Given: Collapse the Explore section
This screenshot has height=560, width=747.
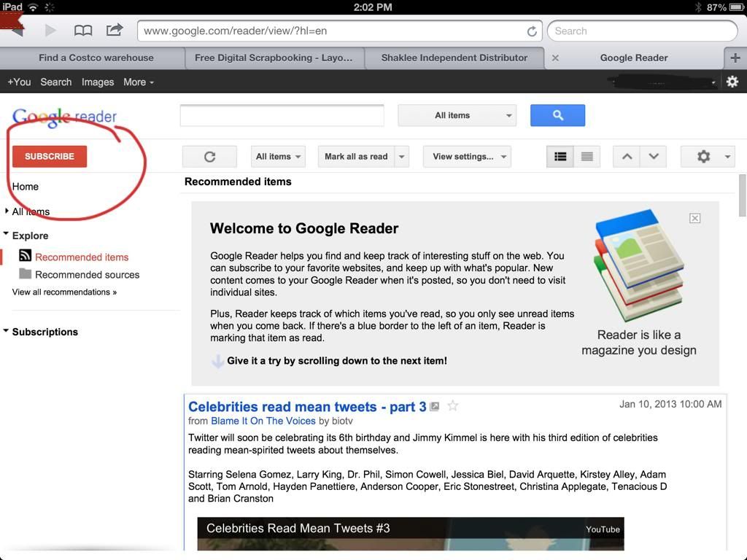Looking at the screenshot, I should pos(6,234).
